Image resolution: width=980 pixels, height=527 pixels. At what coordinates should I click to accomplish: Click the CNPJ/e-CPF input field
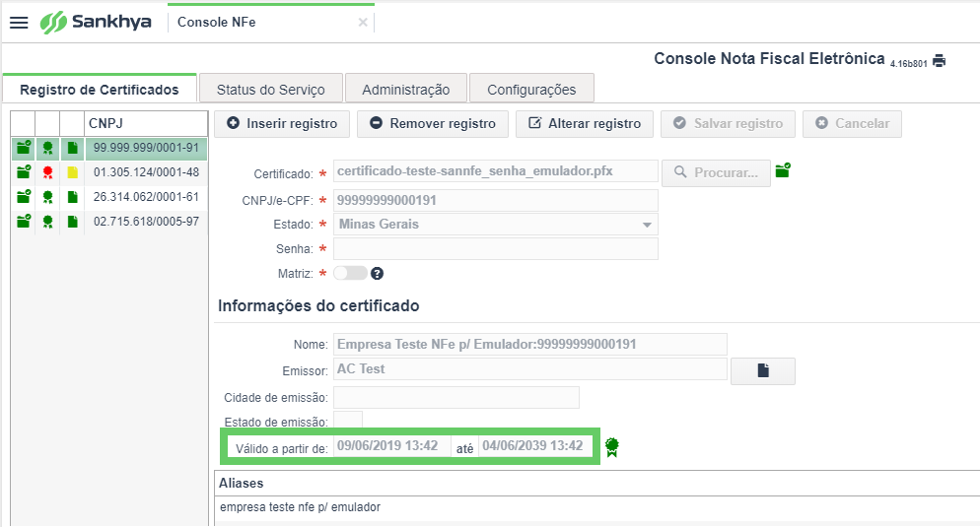[496, 200]
